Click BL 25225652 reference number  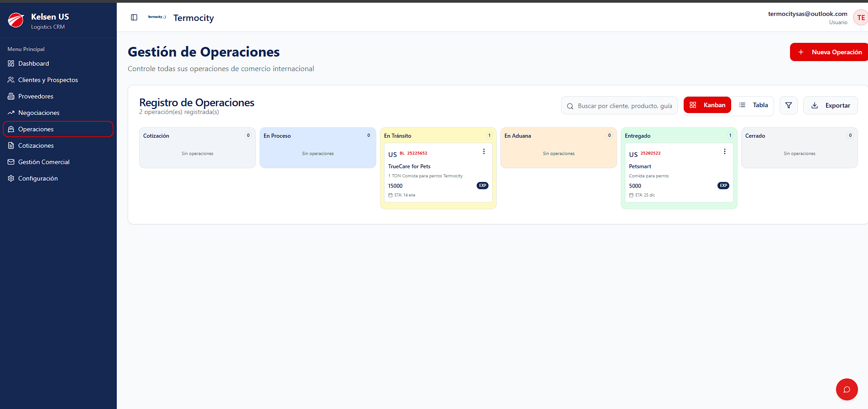click(414, 153)
